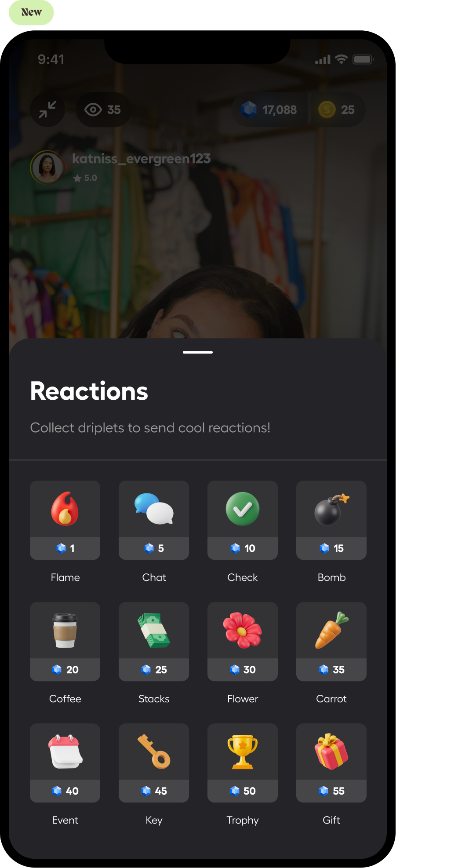Viewport: 458px width, 868px height.
Task: Select the green Check reaction
Action: 243,520
